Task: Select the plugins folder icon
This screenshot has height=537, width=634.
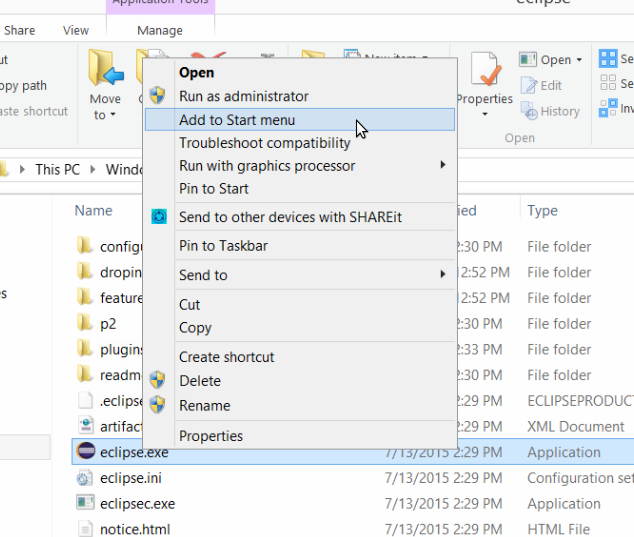Action: click(85, 349)
